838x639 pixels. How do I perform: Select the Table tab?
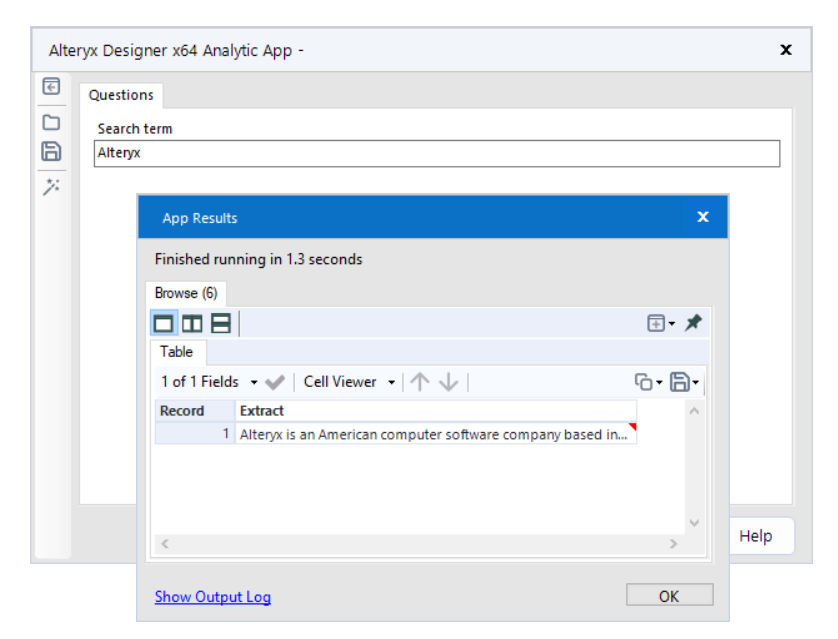176,352
